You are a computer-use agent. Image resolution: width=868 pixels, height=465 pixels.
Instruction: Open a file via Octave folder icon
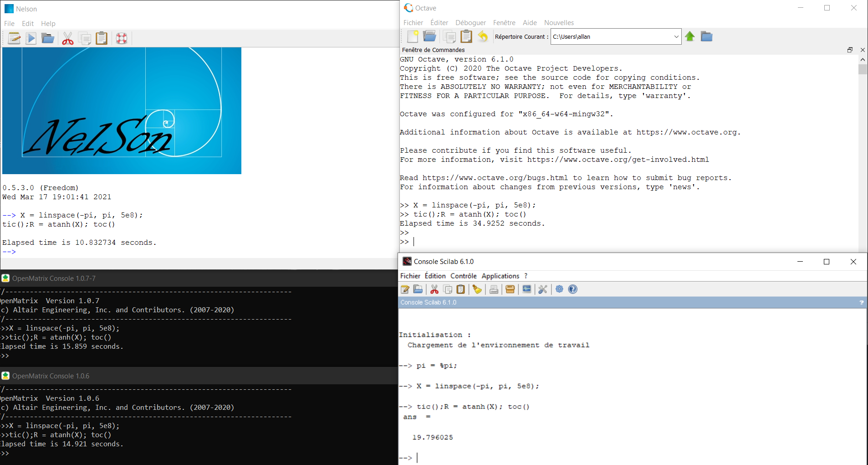click(x=429, y=36)
